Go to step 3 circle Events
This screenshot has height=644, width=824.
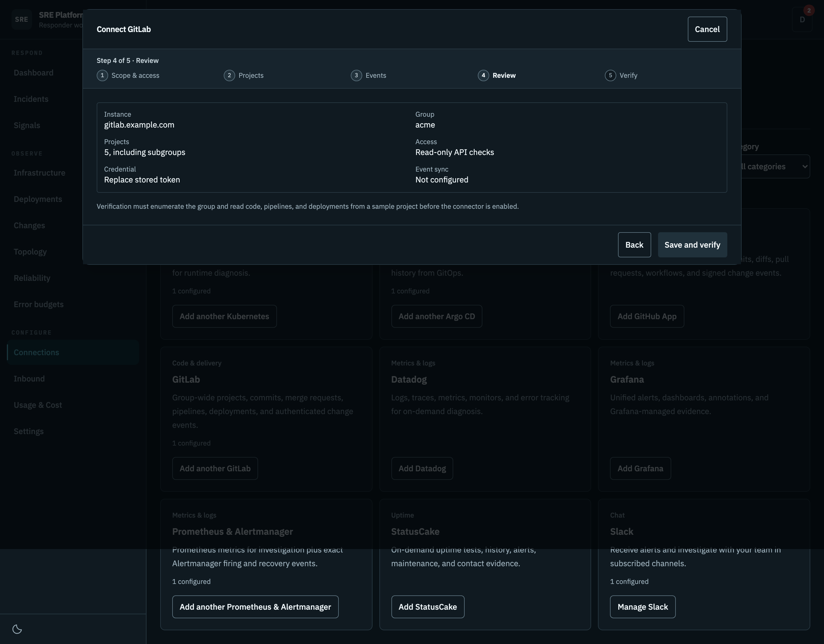(x=356, y=75)
